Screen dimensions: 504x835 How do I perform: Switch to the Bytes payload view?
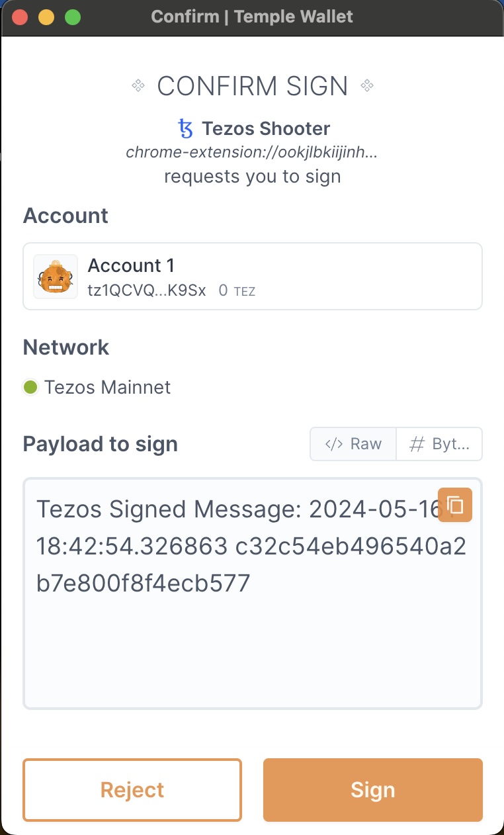(439, 443)
